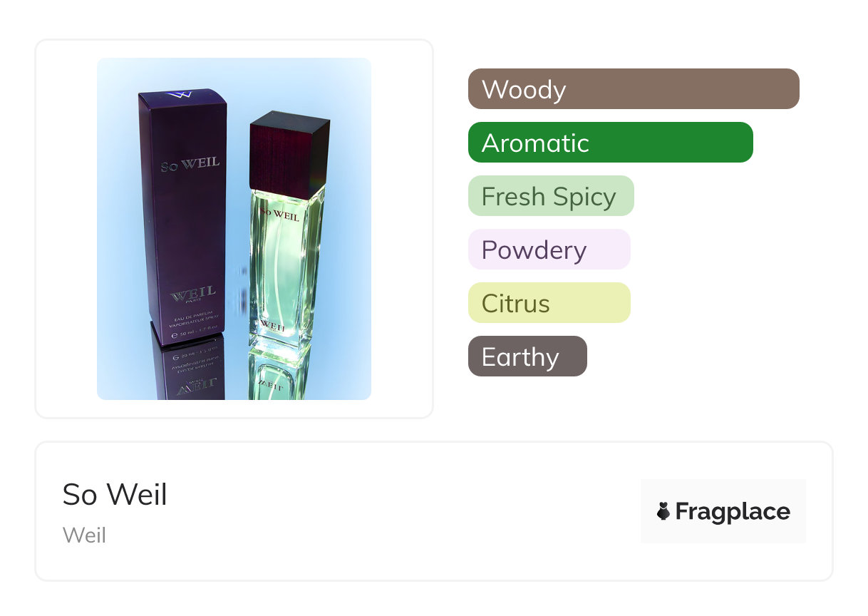
Task: Click the red So WEIL bottle label
Action: click(279, 213)
